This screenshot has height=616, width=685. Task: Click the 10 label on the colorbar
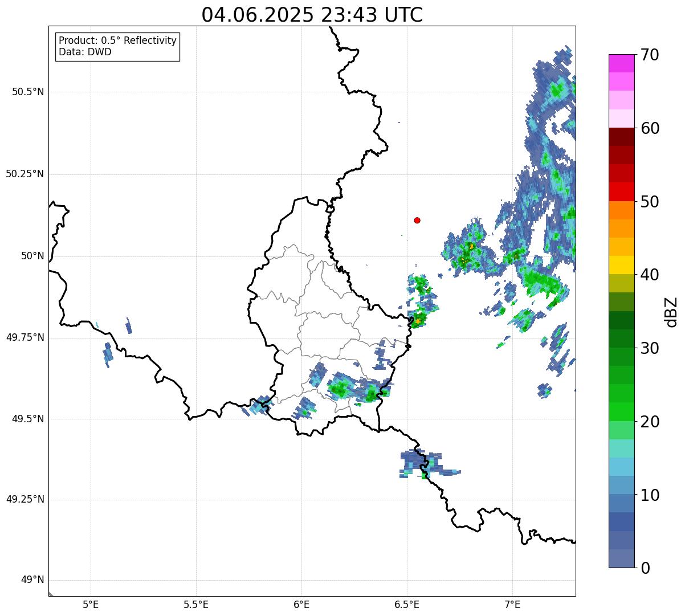pos(650,495)
